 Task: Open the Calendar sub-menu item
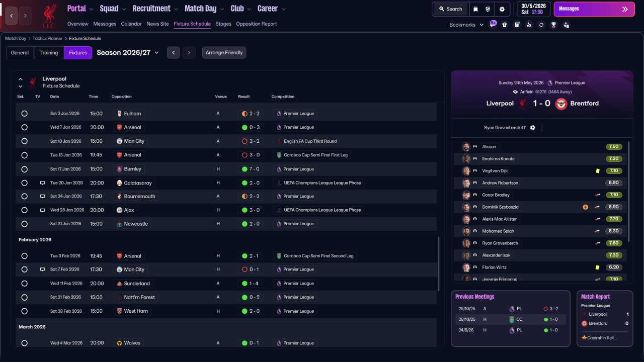(x=131, y=24)
